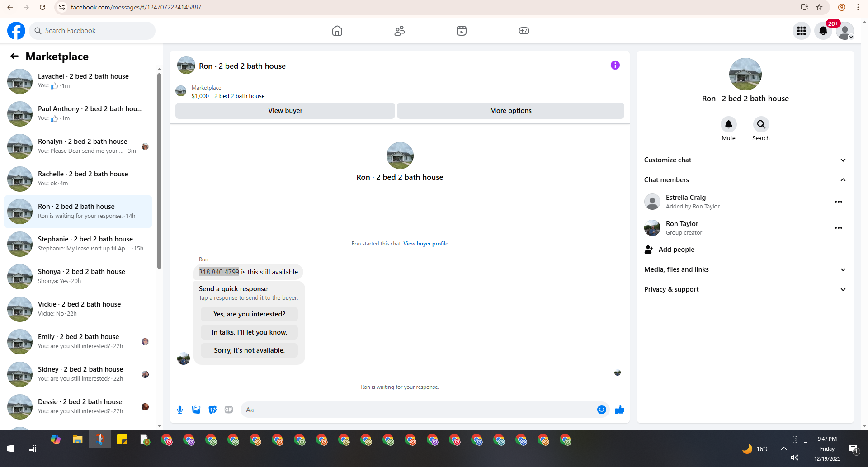Viewport: 868px width, 467px height.
Task: Open Paul Anthony conversation
Action: point(78,114)
